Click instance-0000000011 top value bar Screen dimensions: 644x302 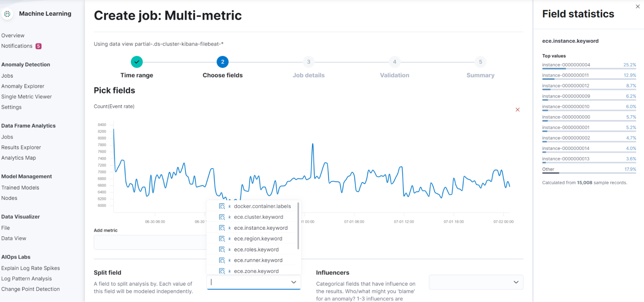coord(589,79)
